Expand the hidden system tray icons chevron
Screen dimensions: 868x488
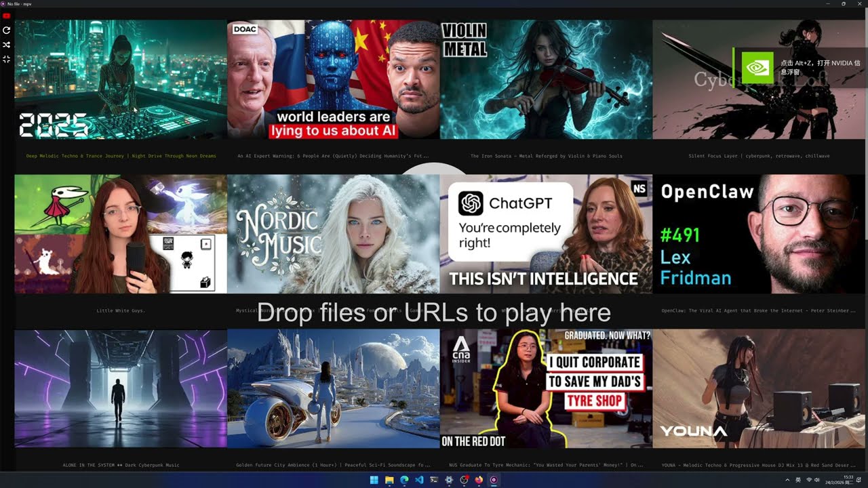(787, 480)
